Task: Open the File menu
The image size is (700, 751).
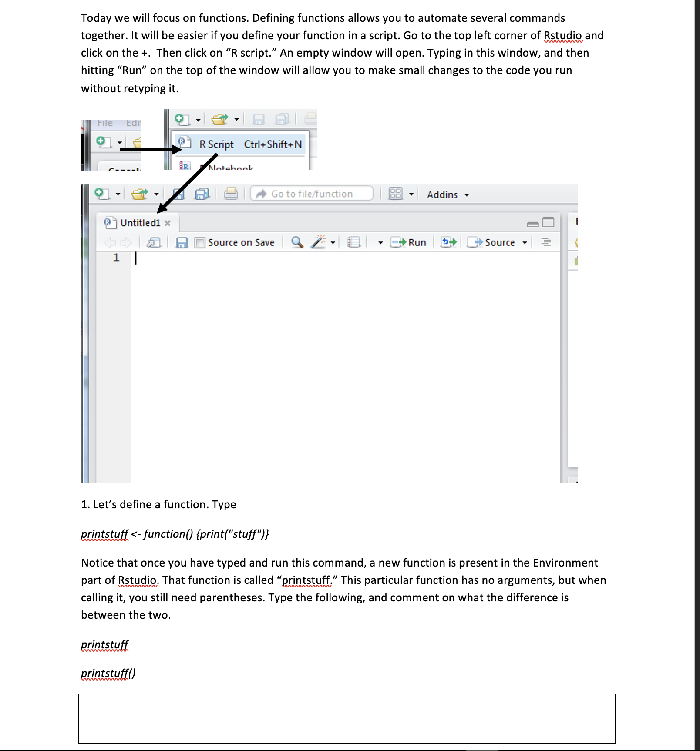Action: click(x=104, y=122)
